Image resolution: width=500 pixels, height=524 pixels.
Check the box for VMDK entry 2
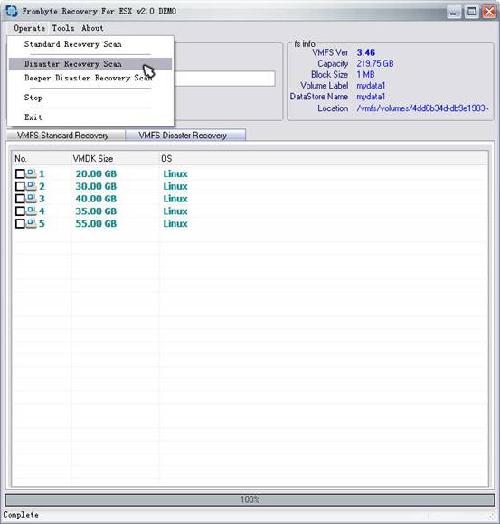pos(20,186)
